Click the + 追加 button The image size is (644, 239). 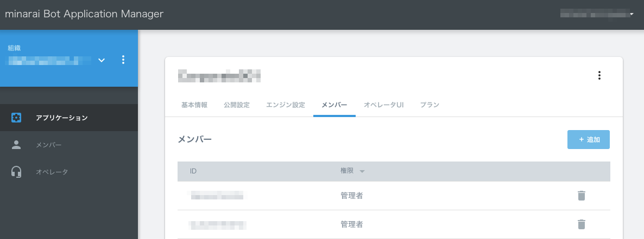589,139
